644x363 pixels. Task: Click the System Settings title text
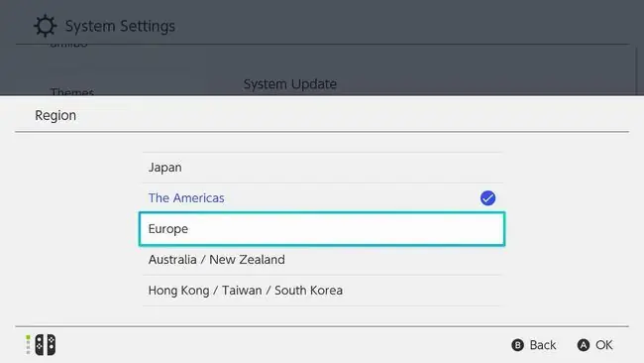click(x=120, y=27)
